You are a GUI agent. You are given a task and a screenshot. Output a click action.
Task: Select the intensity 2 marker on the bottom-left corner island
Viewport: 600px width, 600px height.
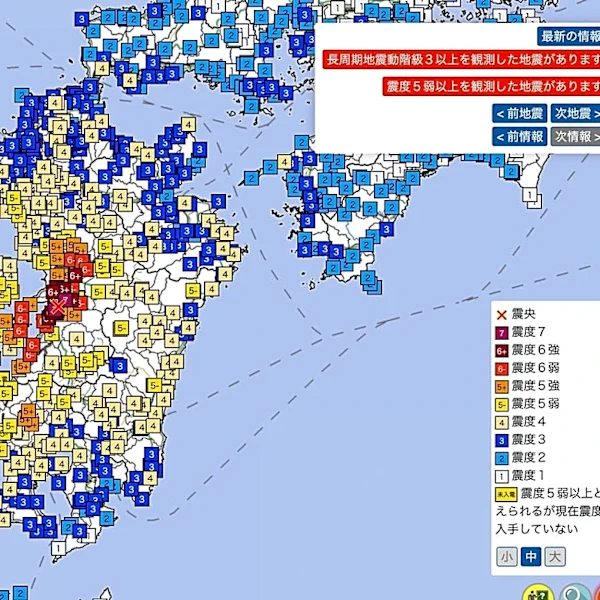[x=21, y=593]
